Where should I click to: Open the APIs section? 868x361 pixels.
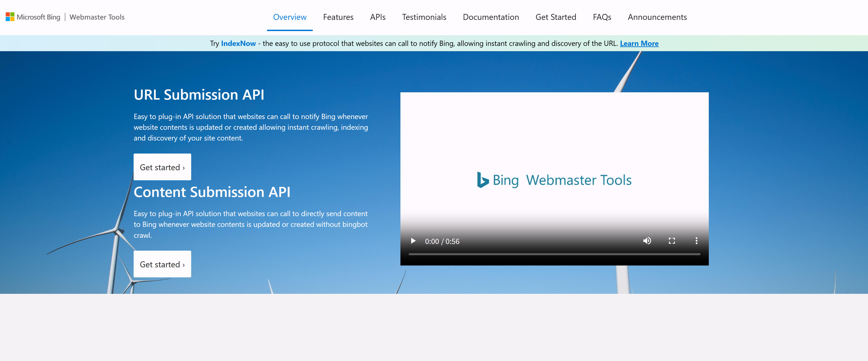[377, 17]
